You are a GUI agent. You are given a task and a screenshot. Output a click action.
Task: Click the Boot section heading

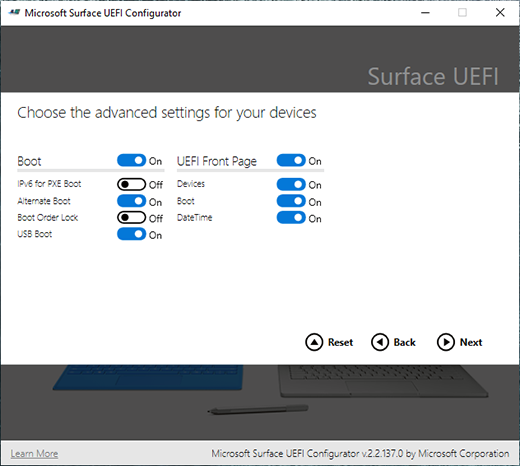click(x=29, y=161)
